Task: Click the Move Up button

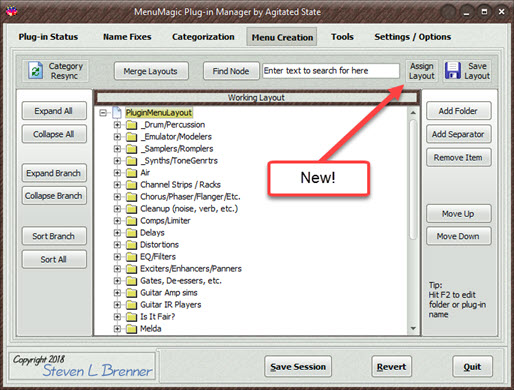Action: point(458,214)
